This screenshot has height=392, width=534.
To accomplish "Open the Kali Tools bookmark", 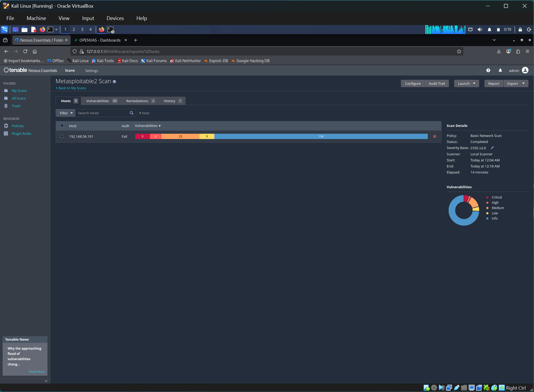I will [x=103, y=61].
